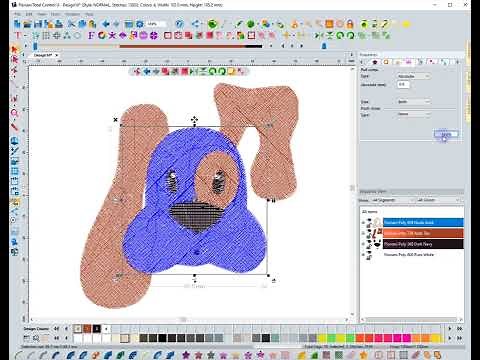This screenshot has width=480, height=360.
Task: Close the Design MP document tab
Action: pyautogui.click(x=57, y=55)
